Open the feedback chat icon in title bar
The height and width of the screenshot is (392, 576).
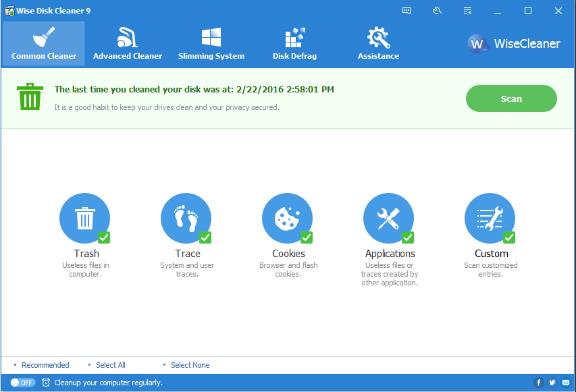click(407, 11)
